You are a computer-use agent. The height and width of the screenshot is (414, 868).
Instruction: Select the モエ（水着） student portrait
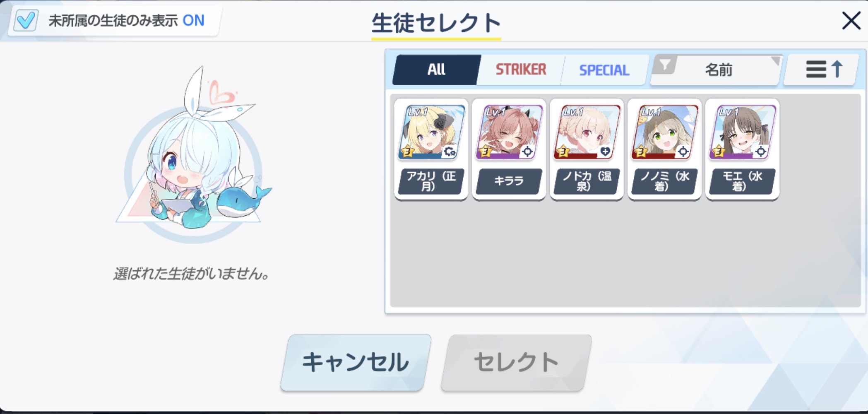(743, 132)
